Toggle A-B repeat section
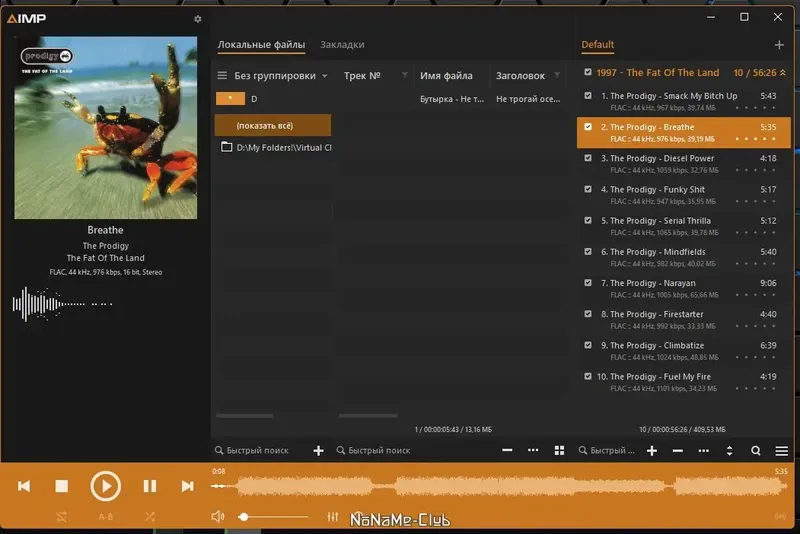 tap(106, 517)
